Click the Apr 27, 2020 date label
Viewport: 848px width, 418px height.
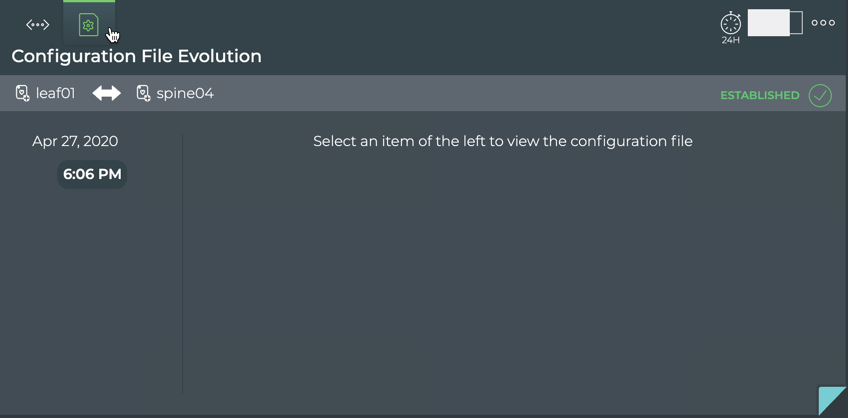[x=75, y=141]
